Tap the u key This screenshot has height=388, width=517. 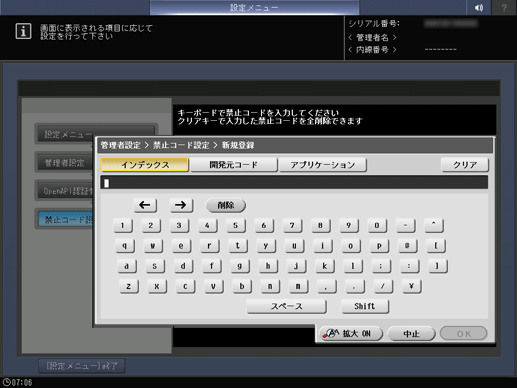click(294, 246)
